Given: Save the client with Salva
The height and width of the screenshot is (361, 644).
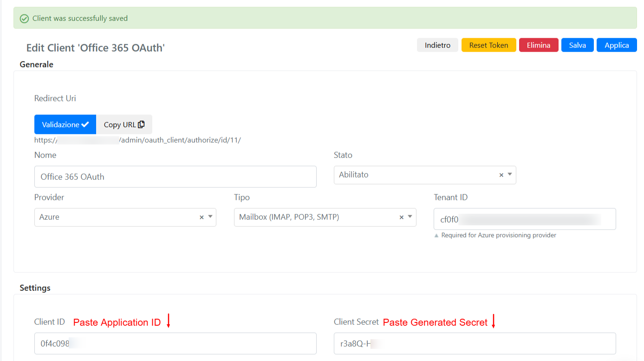Looking at the screenshot, I should point(577,45).
